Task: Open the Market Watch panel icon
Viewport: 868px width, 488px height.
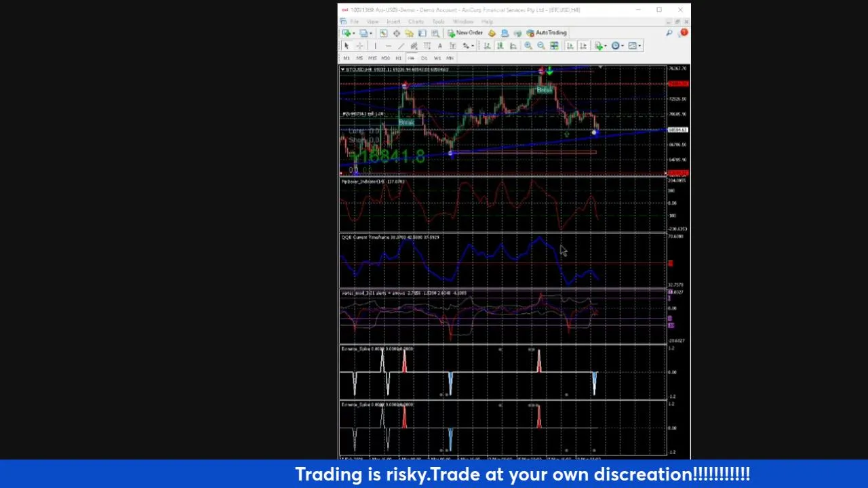Action: point(383,33)
